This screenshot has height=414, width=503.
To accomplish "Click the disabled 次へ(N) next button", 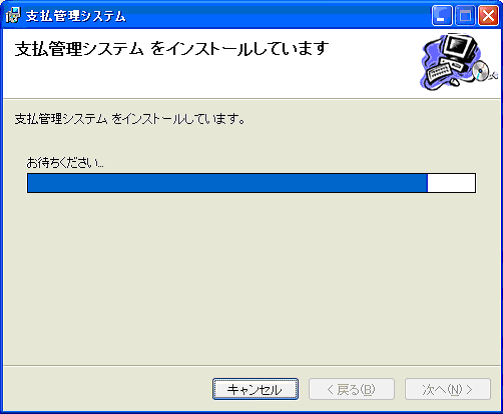I will (x=448, y=389).
